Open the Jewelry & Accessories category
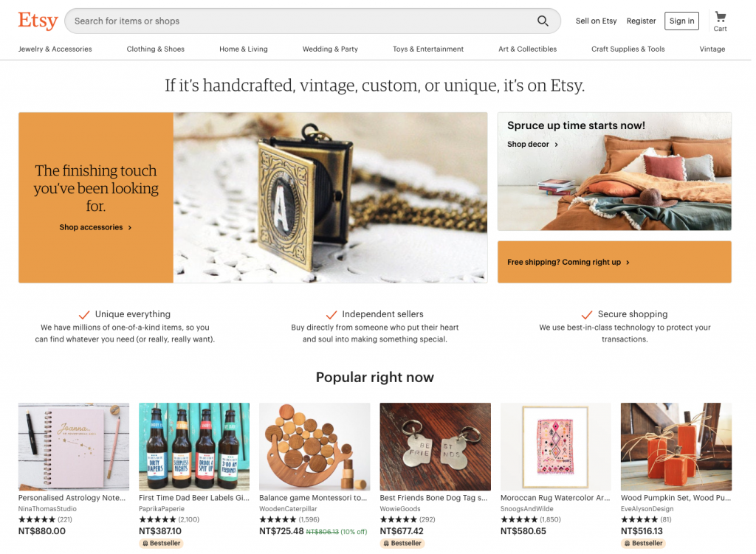756x554 pixels. coord(55,49)
